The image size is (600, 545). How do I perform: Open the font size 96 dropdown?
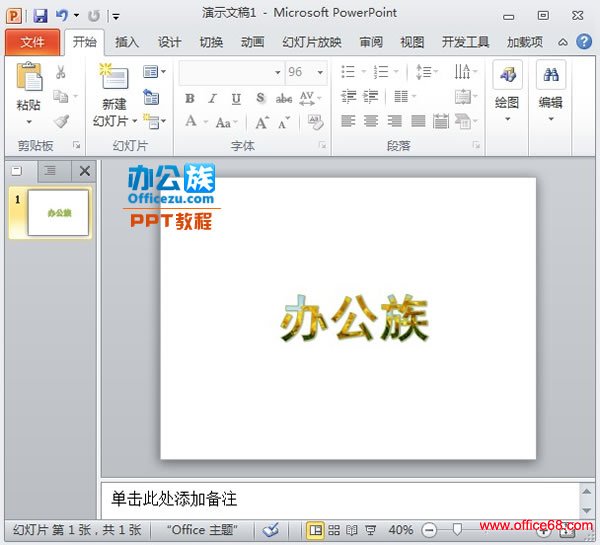click(x=320, y=72)
